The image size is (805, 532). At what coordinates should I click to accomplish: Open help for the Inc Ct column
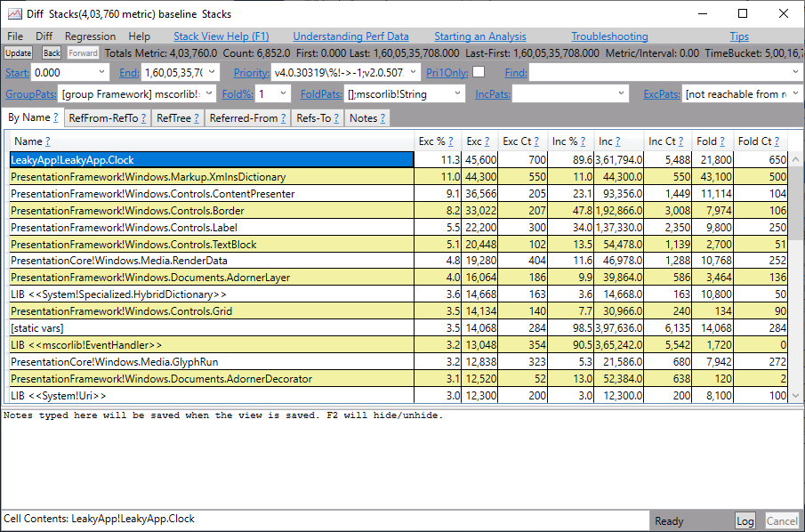click(680, 141)
